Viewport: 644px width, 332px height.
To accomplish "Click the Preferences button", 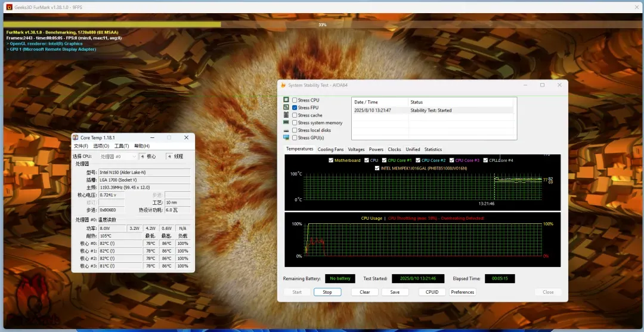I will point(462,292).
